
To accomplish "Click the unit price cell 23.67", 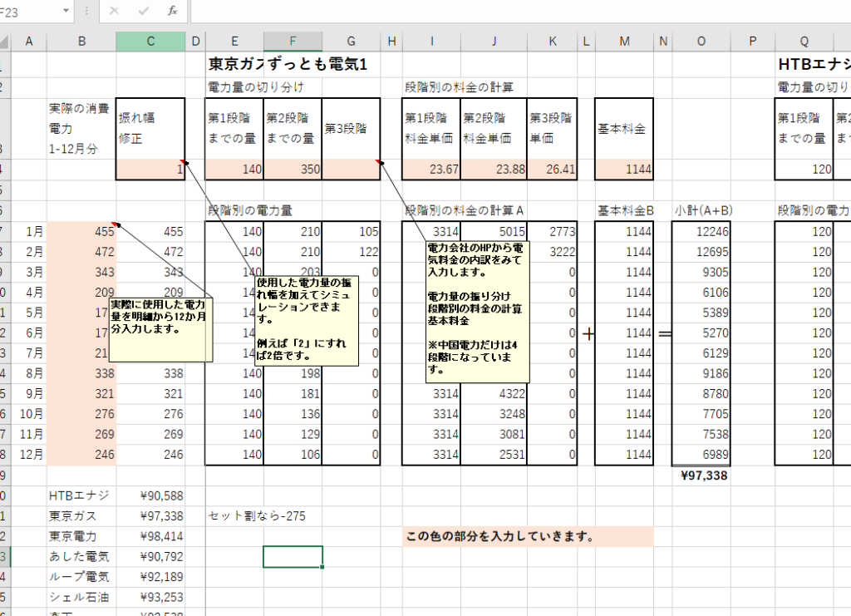I will tap(431, 170).
